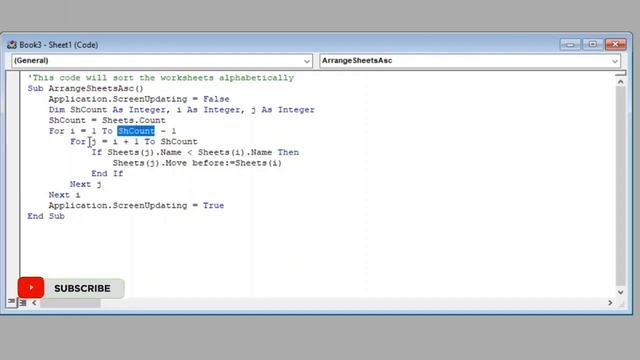640x360 pixels.
Task: Click the End If line
Action: click(107, 173)
